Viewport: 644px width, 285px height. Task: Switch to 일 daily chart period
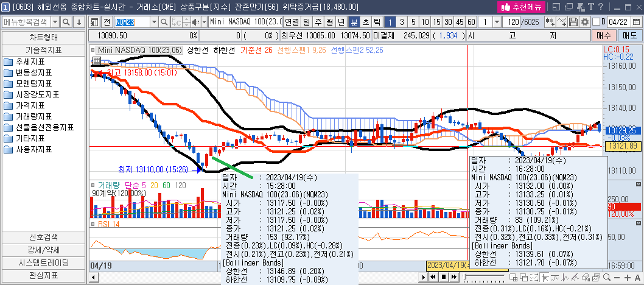[306, 22]
